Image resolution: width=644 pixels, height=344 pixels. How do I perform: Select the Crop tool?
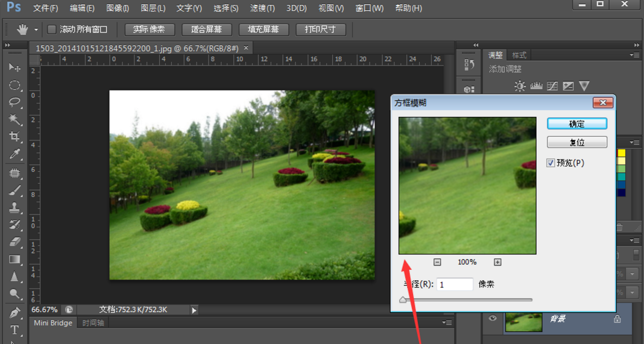tap(14, 137)
